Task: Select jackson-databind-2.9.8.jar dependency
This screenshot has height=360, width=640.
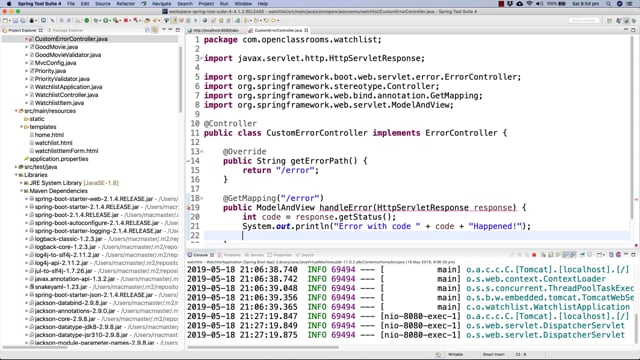Action: tap(71, 303)
